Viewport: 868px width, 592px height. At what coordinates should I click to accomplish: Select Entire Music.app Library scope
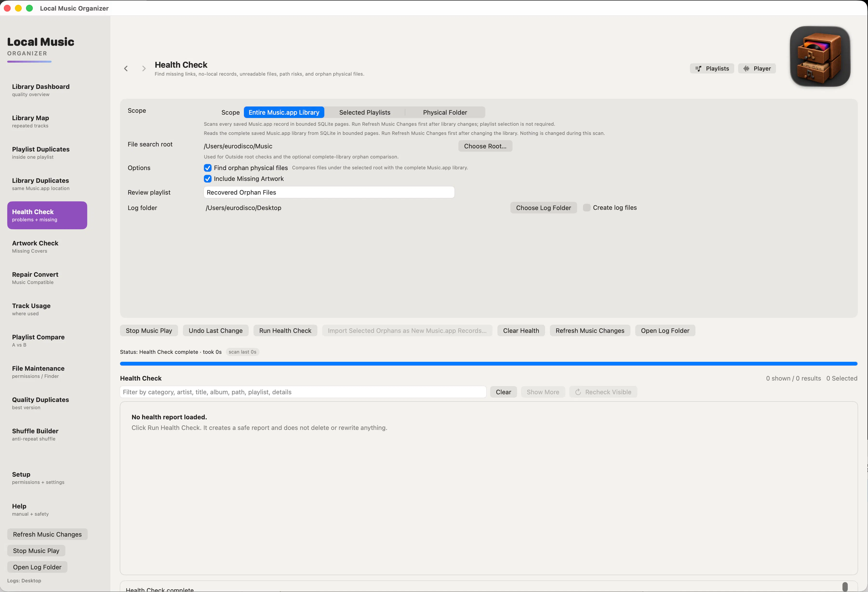(x=284, y=112)
